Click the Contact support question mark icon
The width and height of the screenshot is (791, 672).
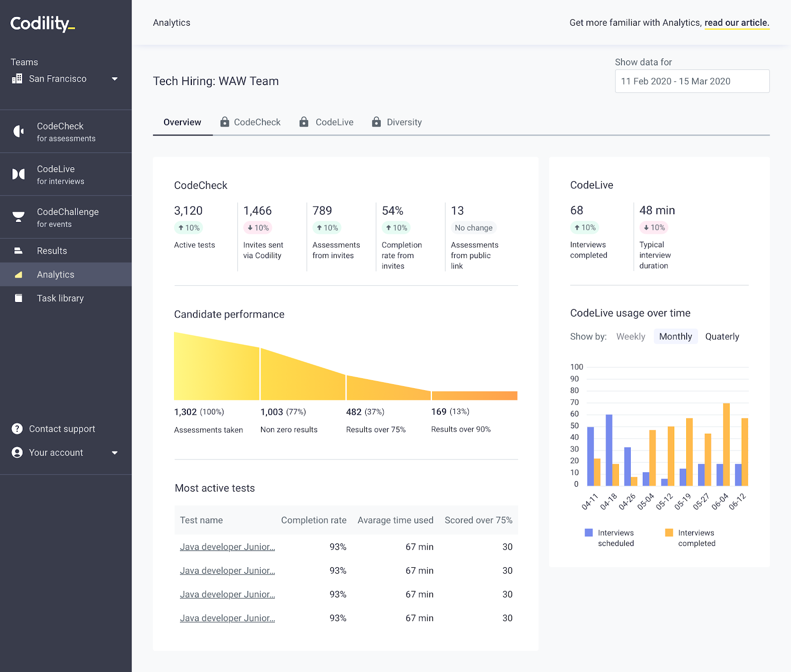tap(17, 429)
